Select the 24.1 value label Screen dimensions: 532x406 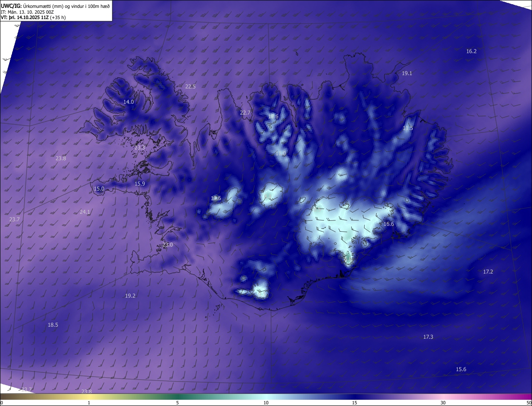coord(85,212)
